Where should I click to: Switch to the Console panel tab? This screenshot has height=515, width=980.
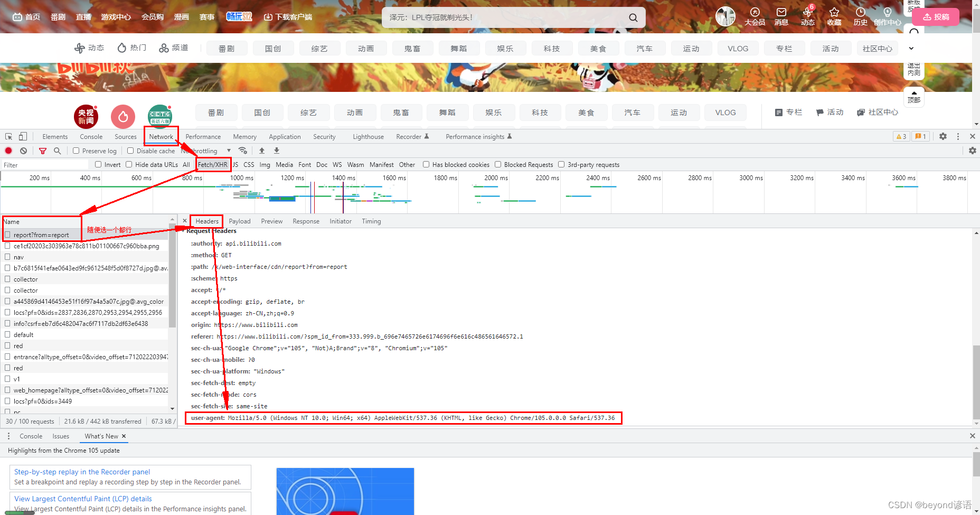click(x=91, y=136)
